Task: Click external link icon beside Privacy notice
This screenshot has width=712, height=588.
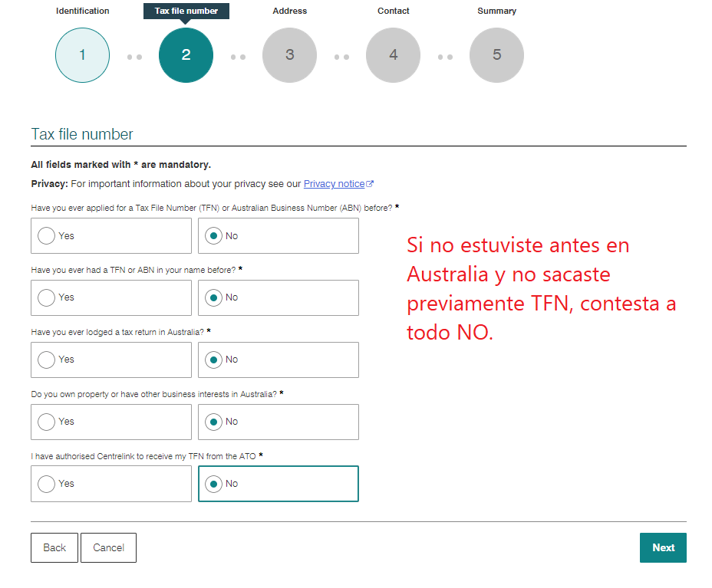Action: (x=370, y=184)
